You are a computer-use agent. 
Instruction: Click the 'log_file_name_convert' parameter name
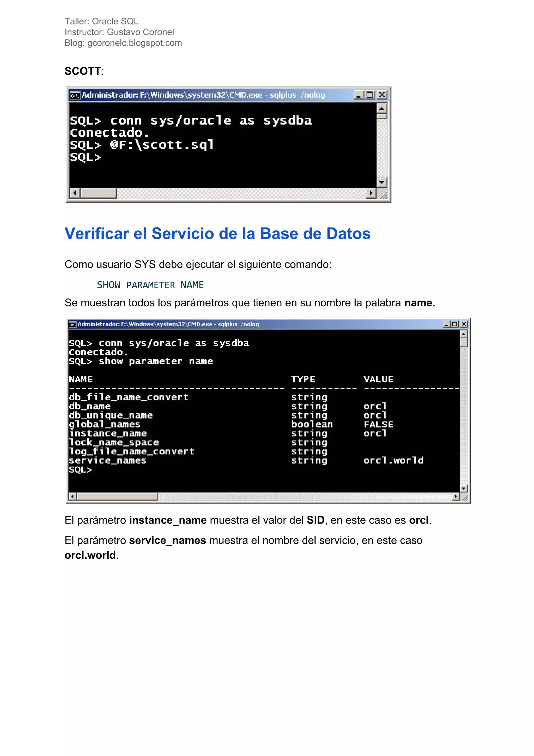click(x=132, y=451)
